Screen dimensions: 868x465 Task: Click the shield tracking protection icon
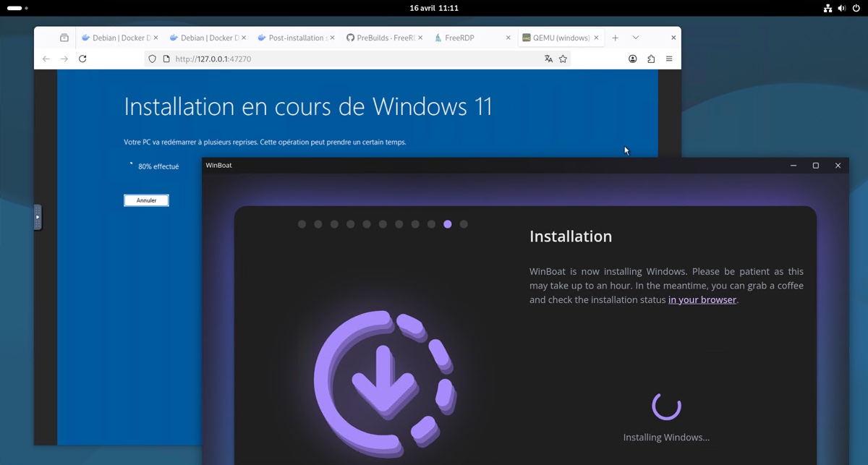tap(152, 59)
